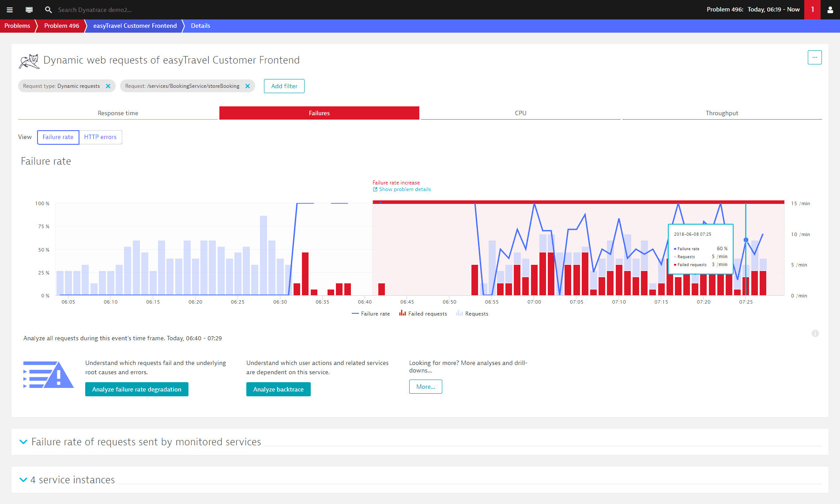Click the external link icon near Show problem details
840x504 pixels.
click(x=375, y=189)
